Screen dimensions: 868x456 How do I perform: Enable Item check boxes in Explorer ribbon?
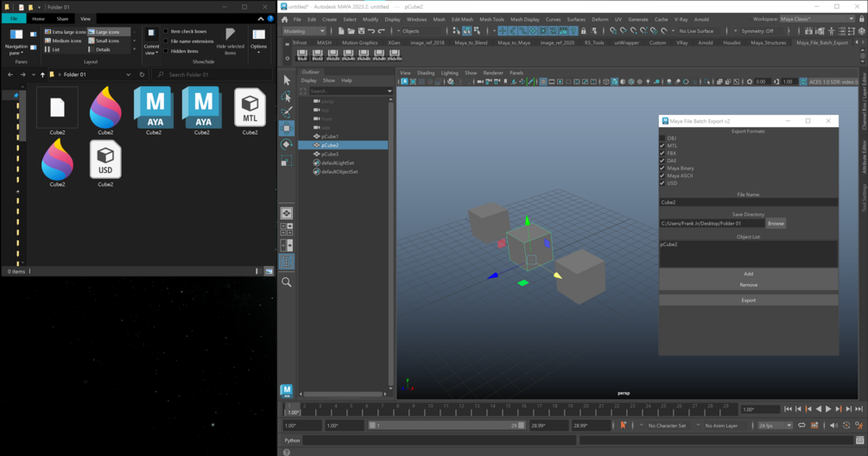tap(166, 32)
